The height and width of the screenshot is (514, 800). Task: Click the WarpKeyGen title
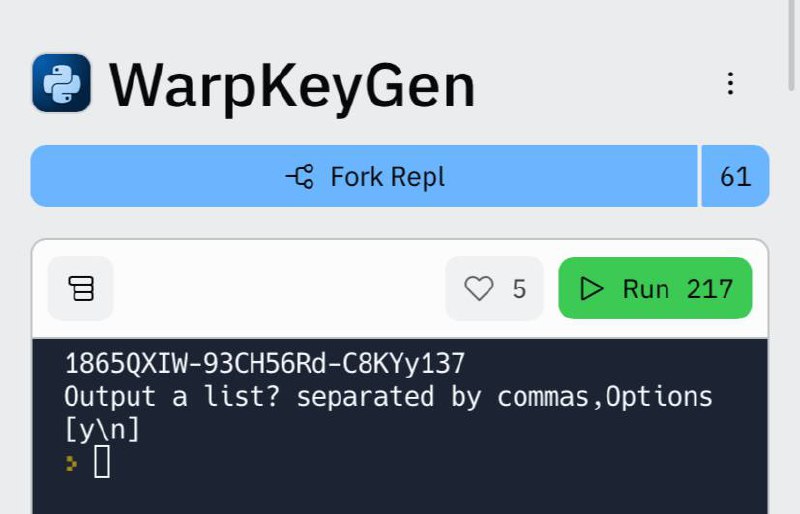(292, 86)
